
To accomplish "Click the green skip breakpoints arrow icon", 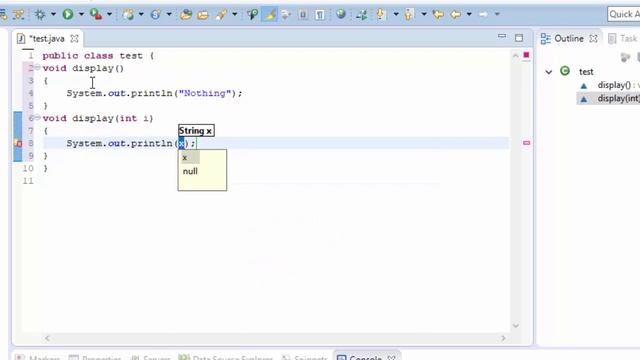I will pyautogui.click(x=362, y=15).
